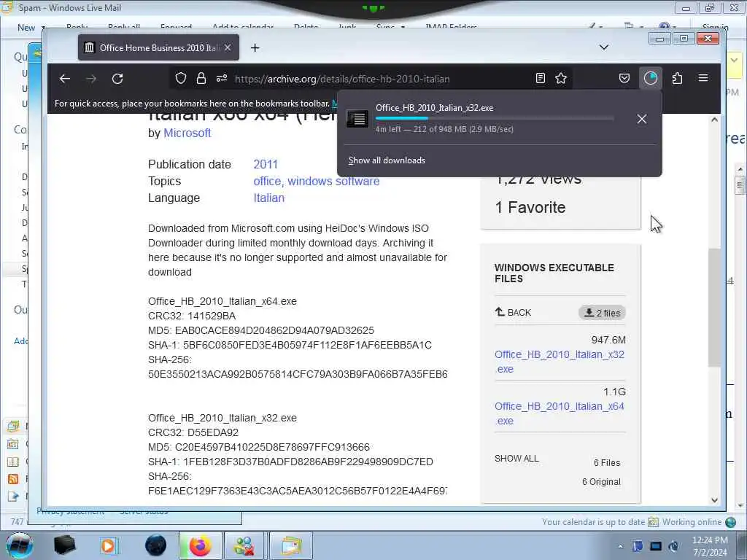This screenshot has height=560, width=747.
Task: Open Firefox extensions puzzle icon
Action: tap(677, 78)
